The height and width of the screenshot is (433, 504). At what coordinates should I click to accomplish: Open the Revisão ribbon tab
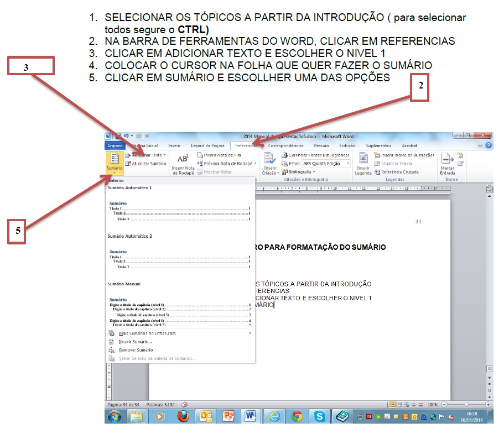[x=321, y=145]
